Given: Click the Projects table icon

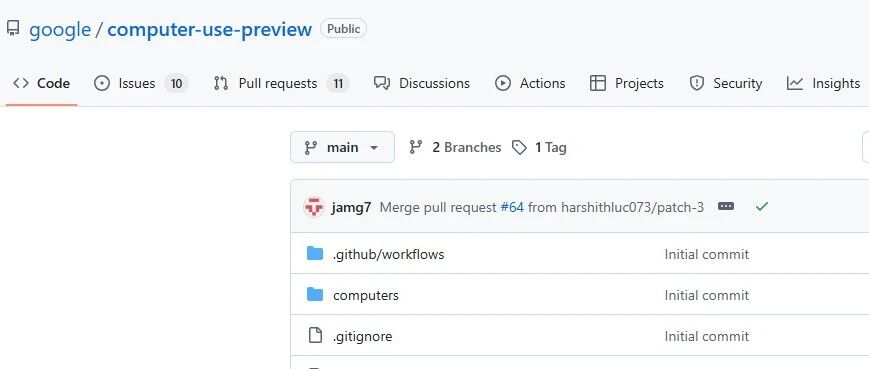Looking at the screenshot, I should [597, 84].
